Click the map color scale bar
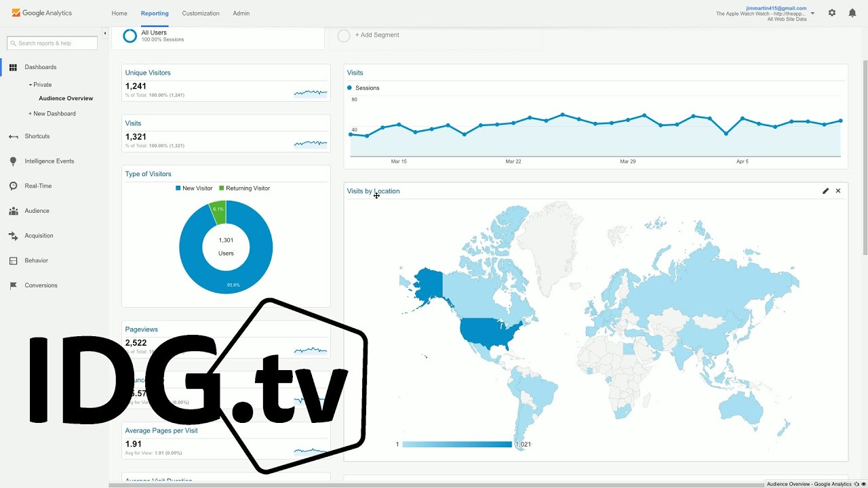The height and width of the screenshot is (488, 868). [457, 445]
